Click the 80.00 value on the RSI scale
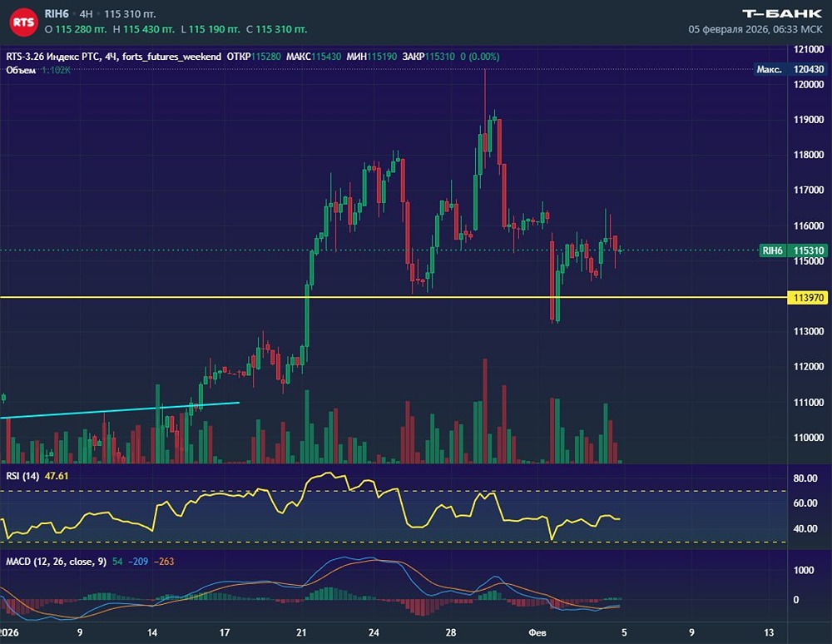The width and height of the screenshot is (832, 644). coord(806,478)
